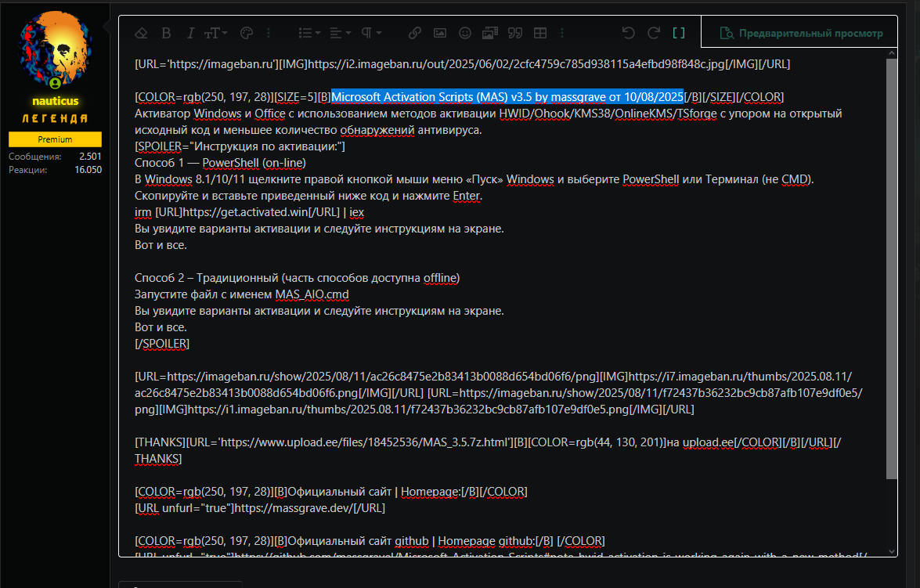
Task: Click the remove formatting eraser icon
Action: (141, 34)
